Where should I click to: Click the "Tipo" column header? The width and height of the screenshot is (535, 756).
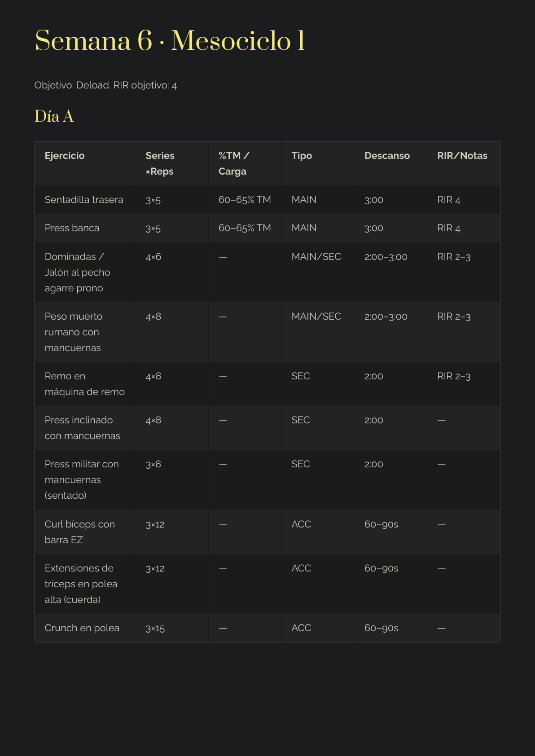(x=302, y=156)
